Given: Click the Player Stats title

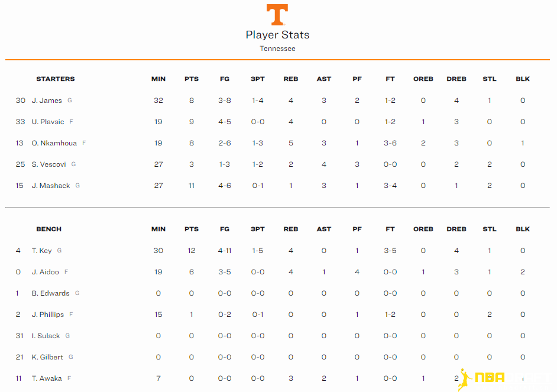Looking at the screenshot, I should pos(277,35).
